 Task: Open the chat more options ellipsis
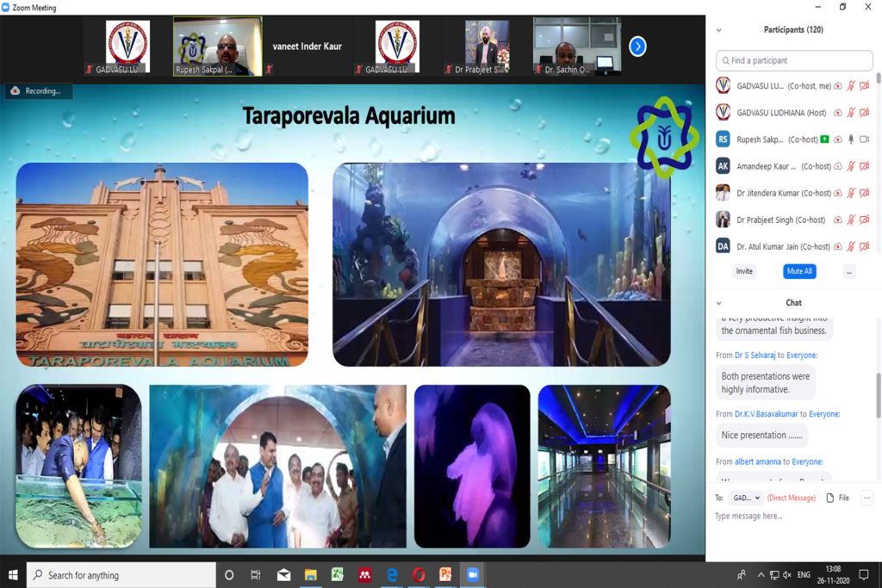[866, 498]
